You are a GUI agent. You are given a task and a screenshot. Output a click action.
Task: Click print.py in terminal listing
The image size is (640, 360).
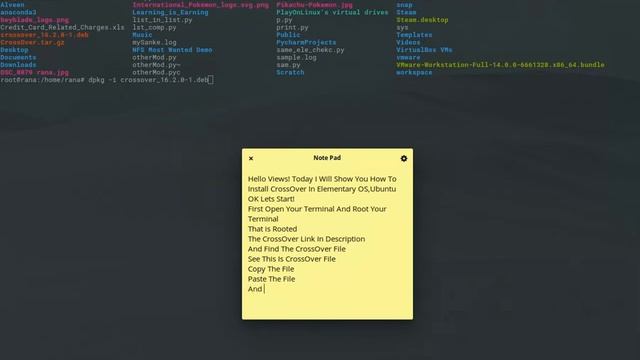292,27
